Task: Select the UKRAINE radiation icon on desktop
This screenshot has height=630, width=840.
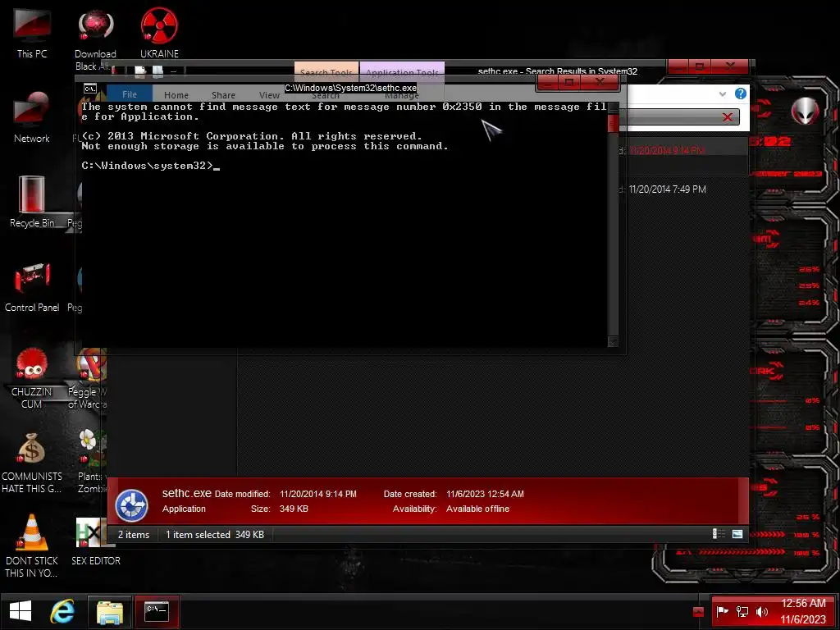Action: tap(159, 33)
